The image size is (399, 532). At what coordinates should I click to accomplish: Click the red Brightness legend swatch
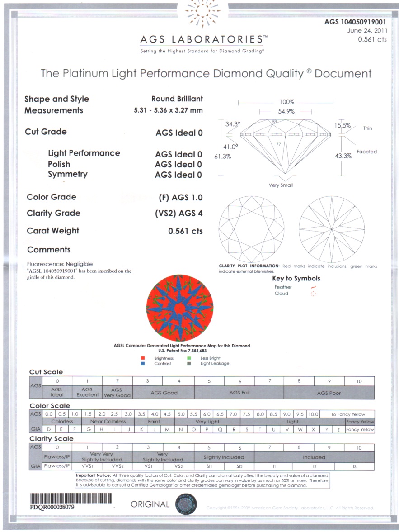pyautogui.click(x=143, y=358)
